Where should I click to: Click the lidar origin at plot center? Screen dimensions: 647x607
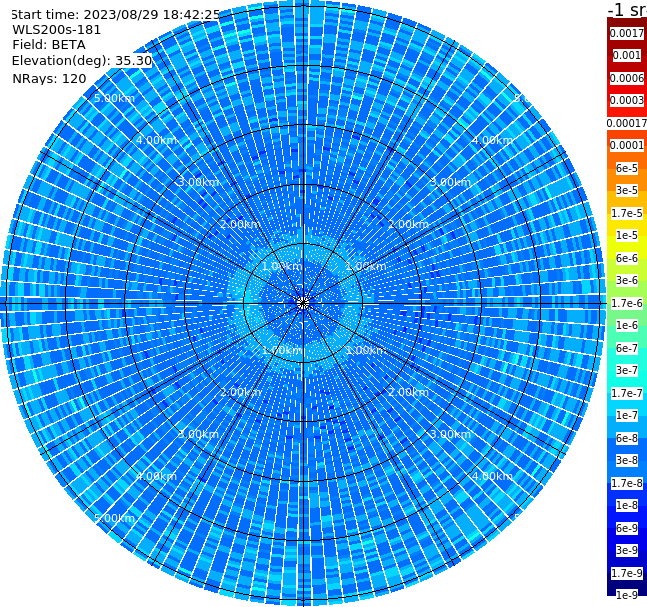303,304
